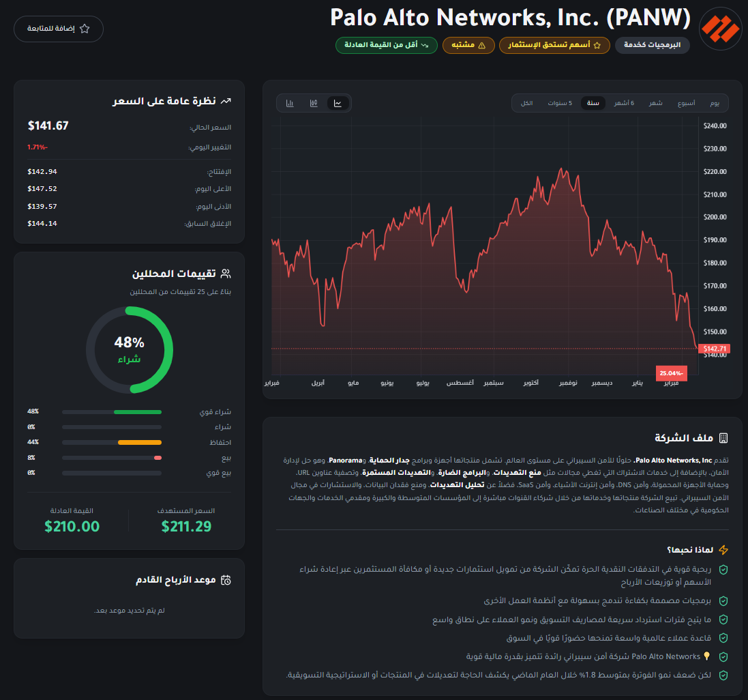Click the إضافة للمتابعة watchlist button
The width and height of the screenshot is (748, 700).
coord(59,29)
